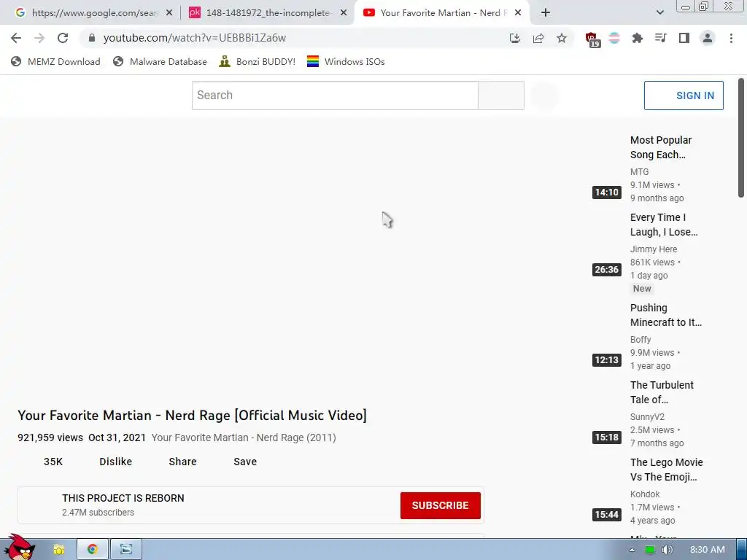Open the MEMZ Download bookmark

pos(55,61)
